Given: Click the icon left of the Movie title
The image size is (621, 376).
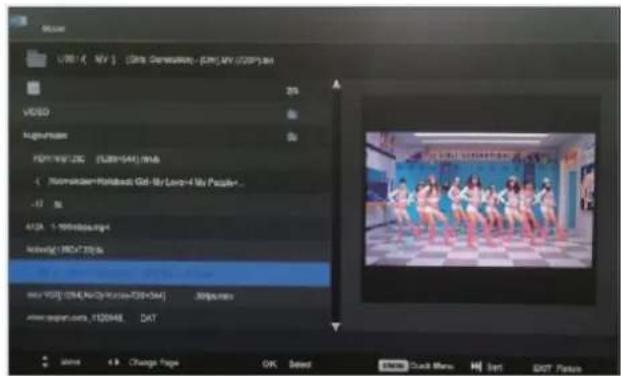Looking at the screenshot, I should coord(18,22).
